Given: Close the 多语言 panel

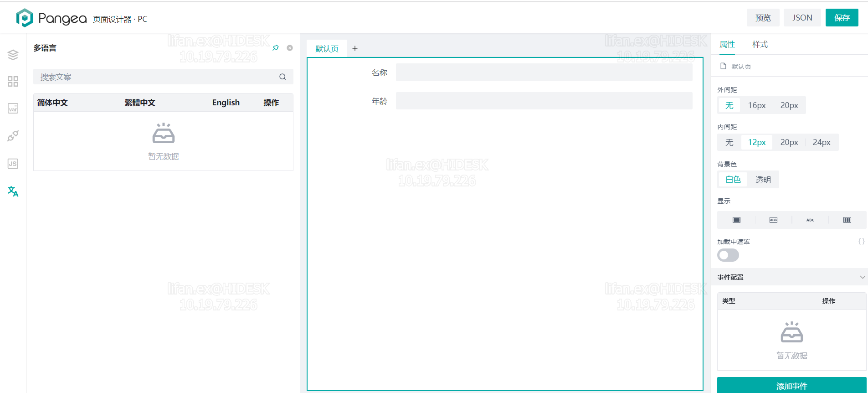Looking at the screenshot, I should click(x=290, y=48).
